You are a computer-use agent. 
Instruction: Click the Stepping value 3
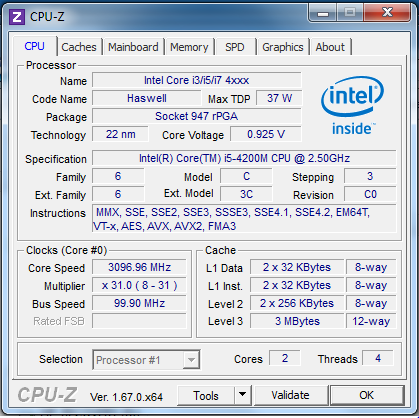tap(370, 176)
